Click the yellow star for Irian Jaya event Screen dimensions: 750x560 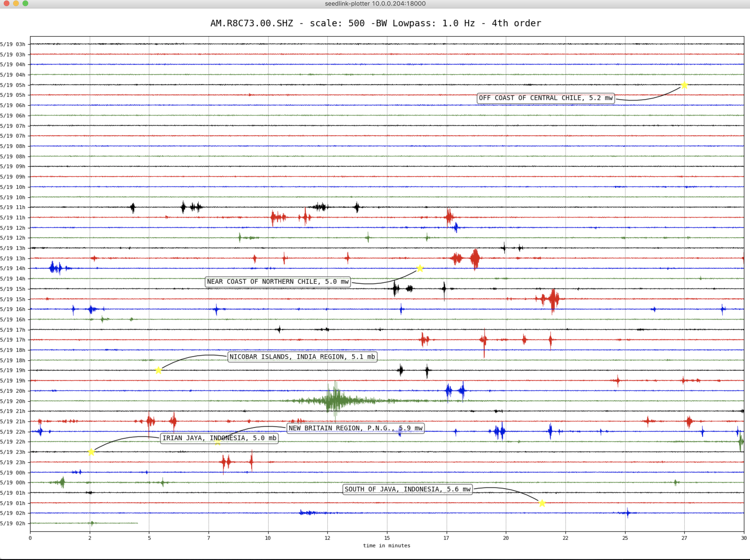click(x=91, y=452)
